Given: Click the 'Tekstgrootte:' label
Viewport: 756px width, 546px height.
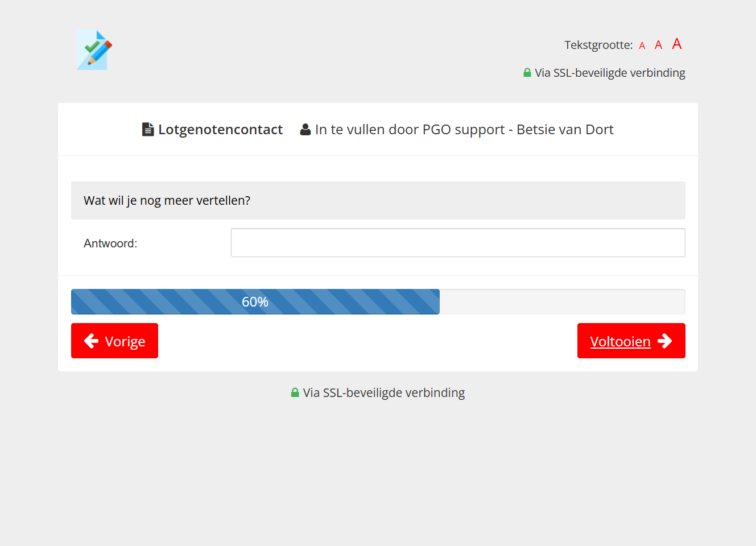Looking at the screenshot, I should (598, 45).
